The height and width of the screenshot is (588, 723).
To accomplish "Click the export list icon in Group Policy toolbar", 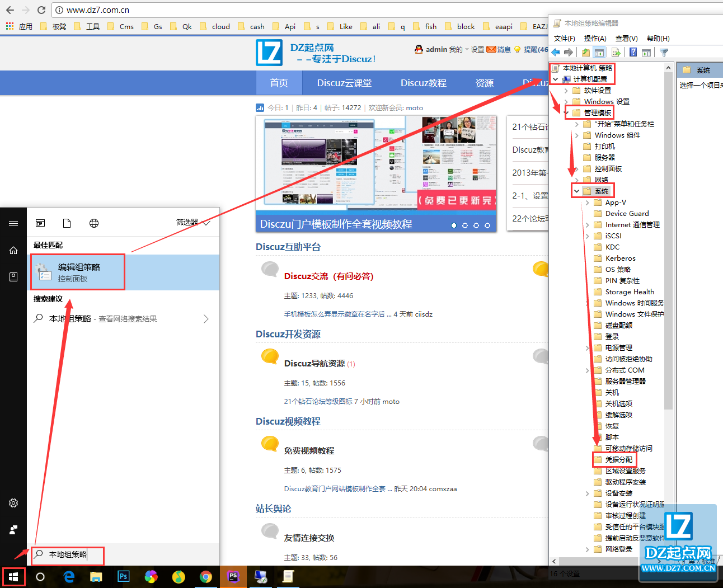I will pos(616,52).
